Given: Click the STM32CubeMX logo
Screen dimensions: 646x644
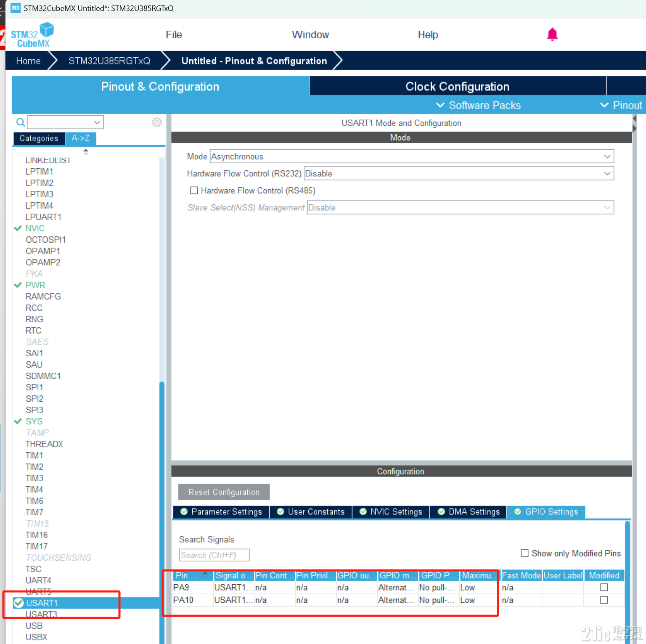Looking at the screenshot, I should pos(32,35).
